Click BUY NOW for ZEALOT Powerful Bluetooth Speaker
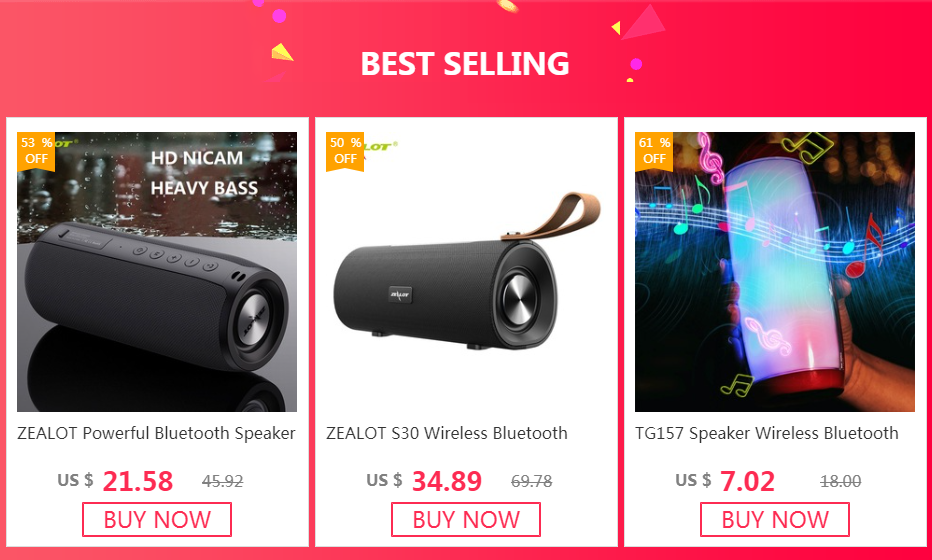The image size is (932, 560). tap(157, 520)
